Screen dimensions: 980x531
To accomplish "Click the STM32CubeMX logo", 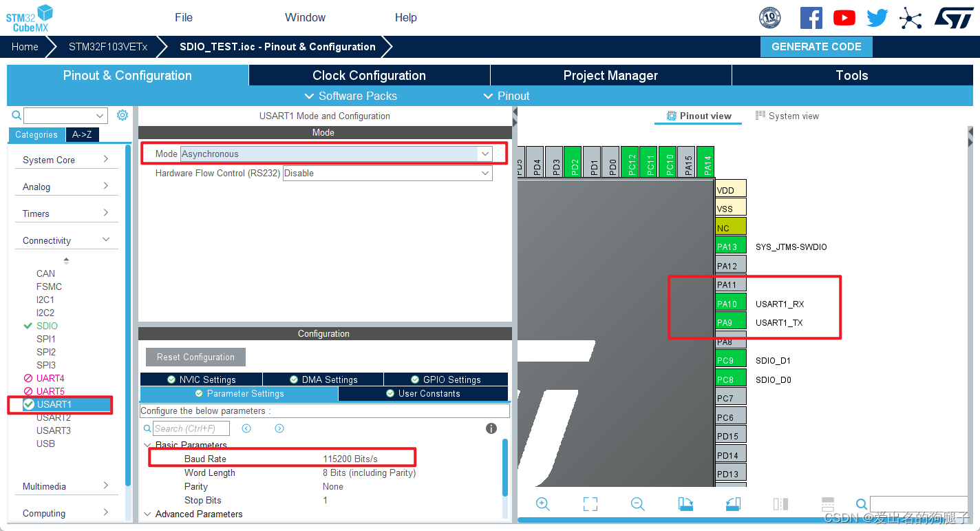I will 30,17.
